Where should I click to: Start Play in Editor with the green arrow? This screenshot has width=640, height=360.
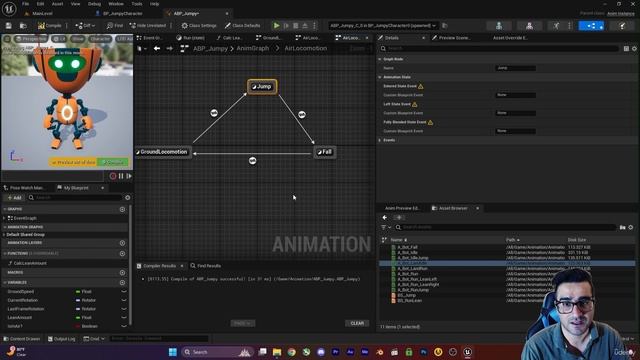pos(276,26)
